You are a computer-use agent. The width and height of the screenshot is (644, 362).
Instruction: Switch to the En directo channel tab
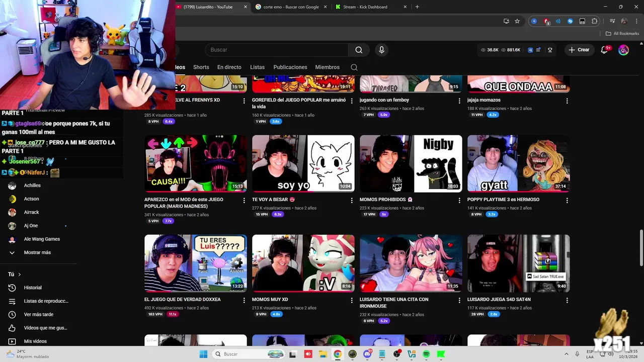[229, 67]
